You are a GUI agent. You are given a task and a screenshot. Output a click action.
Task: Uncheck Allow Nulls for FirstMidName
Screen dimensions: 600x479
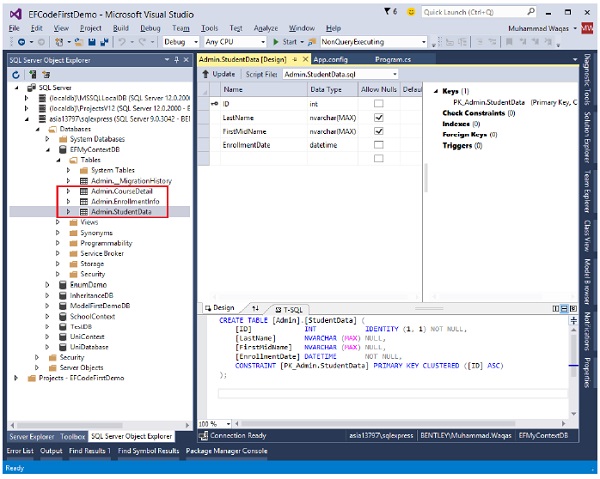378,131
